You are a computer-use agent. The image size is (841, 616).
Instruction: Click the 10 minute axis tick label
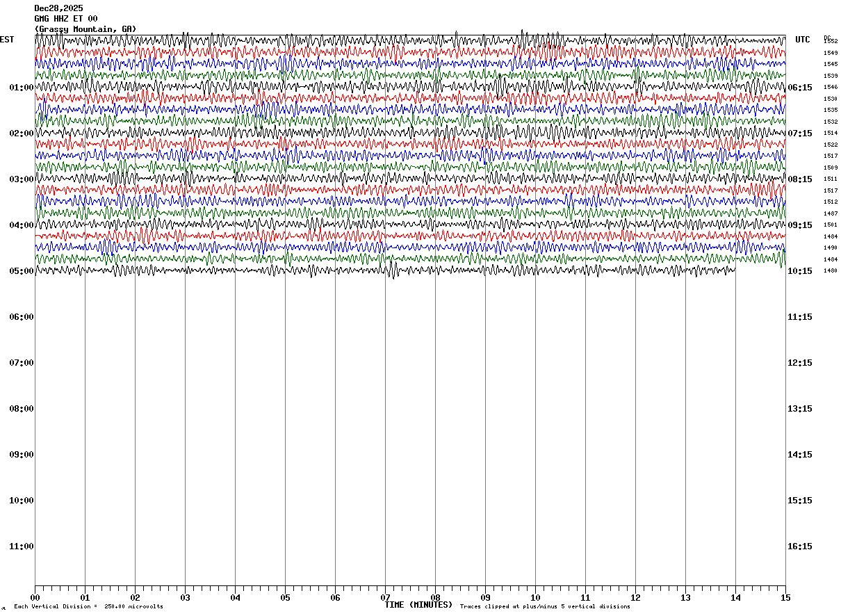(535, 598)
